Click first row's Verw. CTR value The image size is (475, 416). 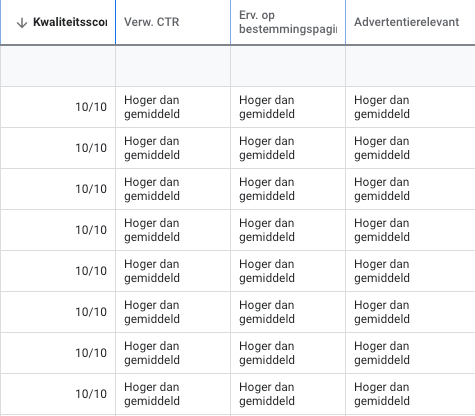(152, 107)
